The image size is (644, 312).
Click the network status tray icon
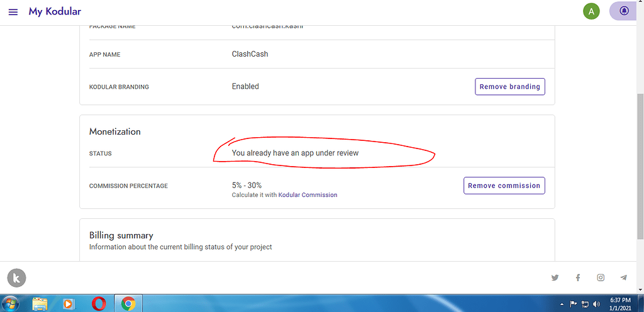click(585, 304)
